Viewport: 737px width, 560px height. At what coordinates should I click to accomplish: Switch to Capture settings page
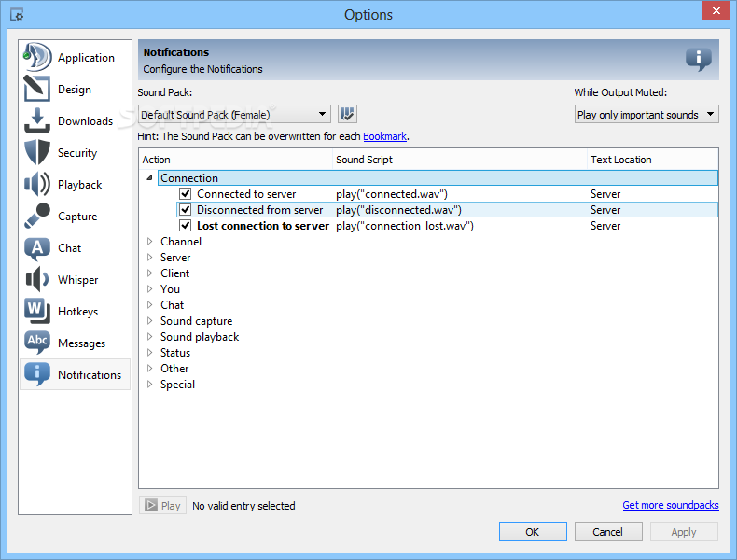pos(76,216)
